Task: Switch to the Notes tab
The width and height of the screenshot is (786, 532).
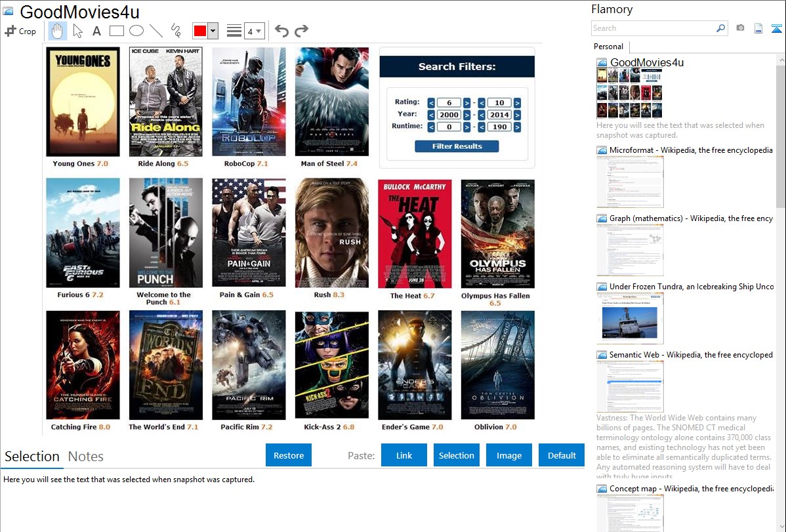Action: [x=86, y=457]
